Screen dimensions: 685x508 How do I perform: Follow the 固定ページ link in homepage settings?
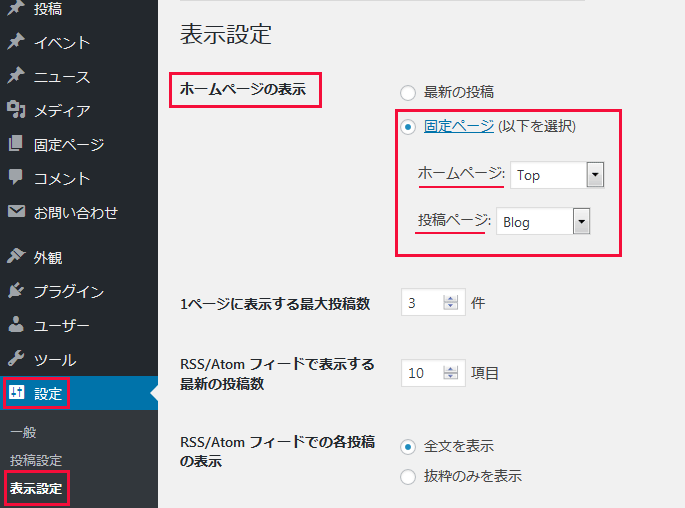tap(458, 126)
